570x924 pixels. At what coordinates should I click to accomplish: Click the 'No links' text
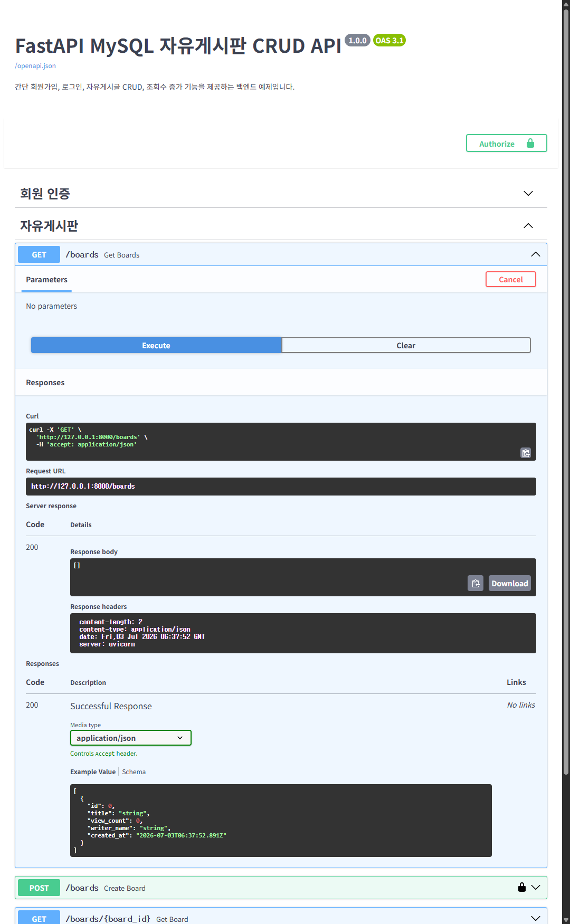tap(521, 705)
